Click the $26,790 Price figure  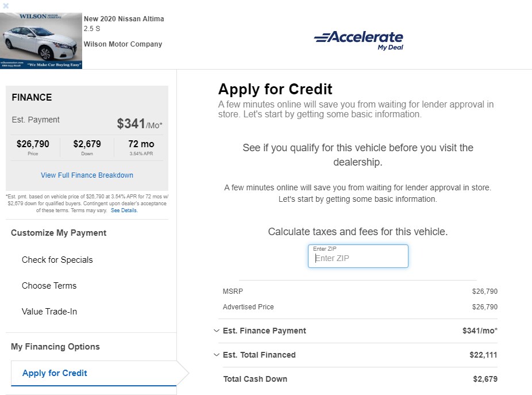point(33,144)
